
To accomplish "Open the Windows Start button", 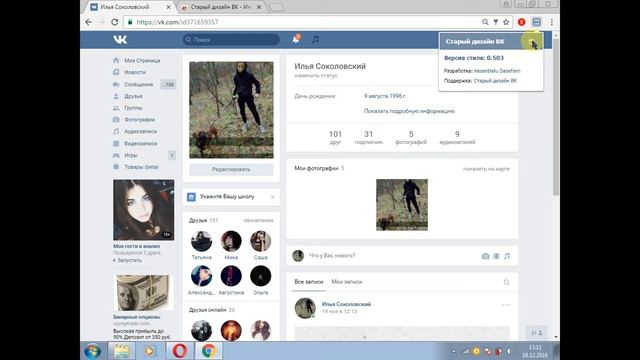I will (93, 351).
